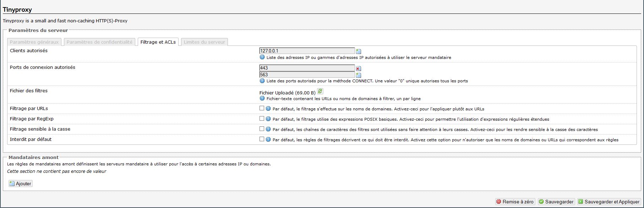Tick the Filtrage par RegExp checkbox
The height and width of the screenshot is (208, 644).
pos(262,119)
